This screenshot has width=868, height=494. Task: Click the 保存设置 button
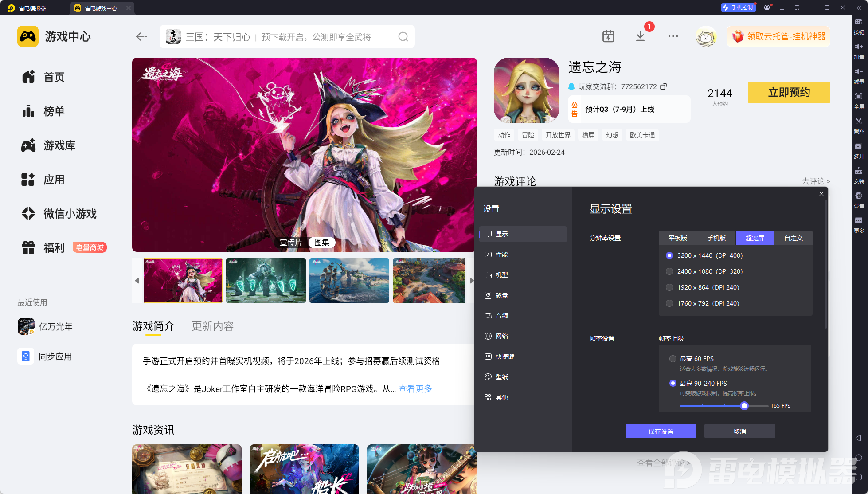pyautogui.click(x=661, y=431)
